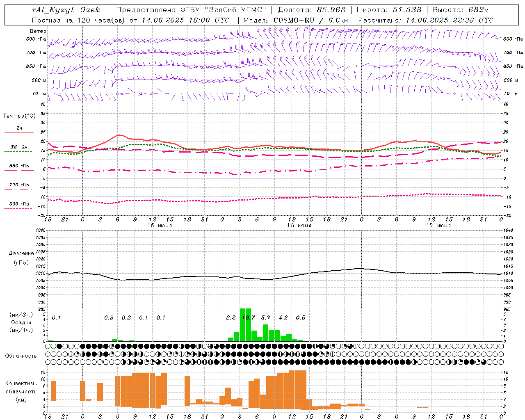Click the computed time Рассчитано: 14.06.2025 22:38 UTC
This screenshot has height=420, width=525.
426,20
